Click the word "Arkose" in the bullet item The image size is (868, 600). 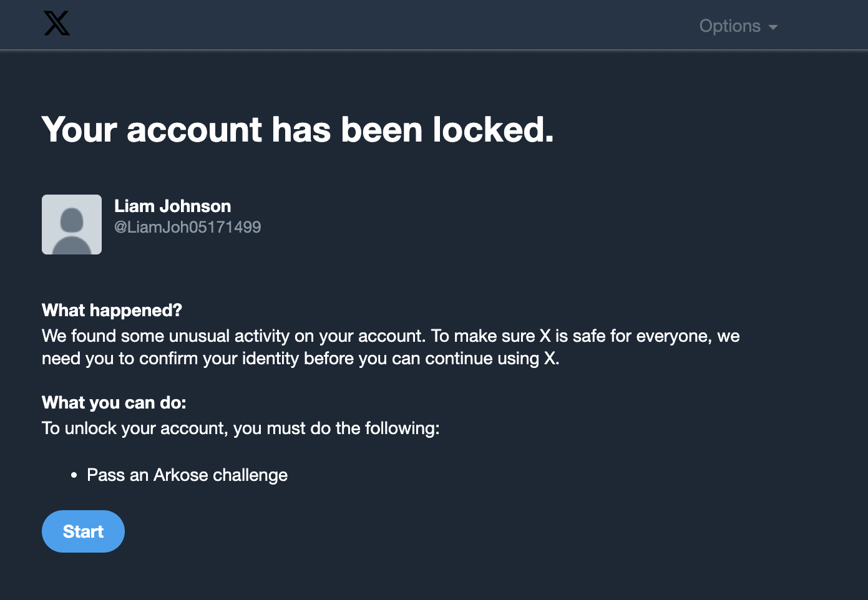[181, 475]
